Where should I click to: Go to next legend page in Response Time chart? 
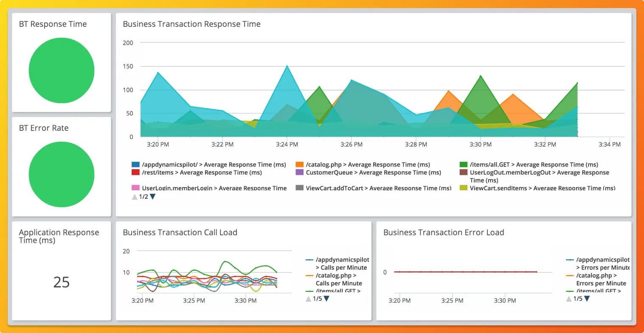coord(153,197)
